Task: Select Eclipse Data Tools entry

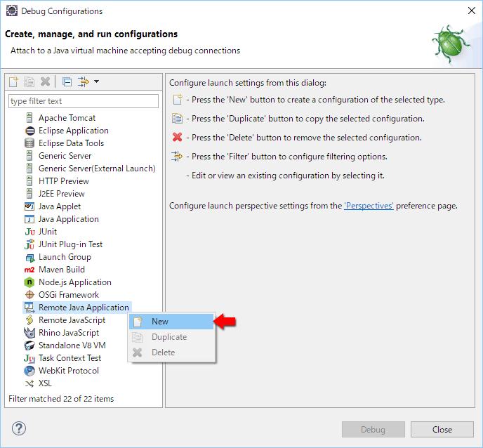Action: click(71, 143)
